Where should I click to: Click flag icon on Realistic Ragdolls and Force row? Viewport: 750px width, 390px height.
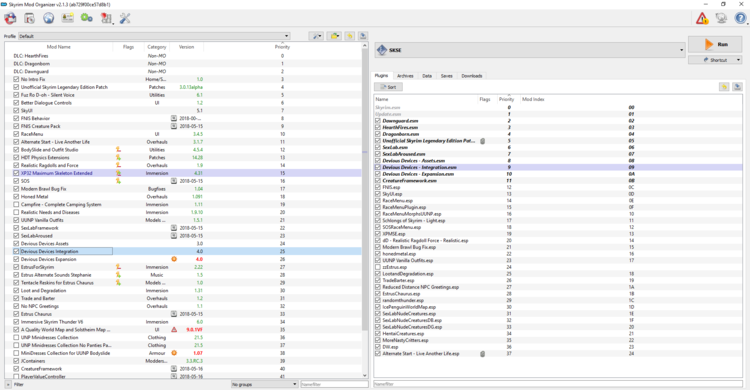118,165
